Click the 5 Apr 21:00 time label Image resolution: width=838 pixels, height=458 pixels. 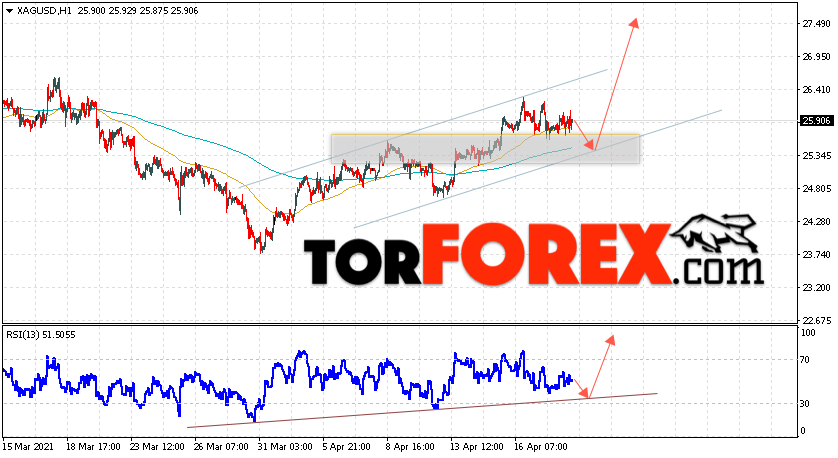(x=346, y=446)
